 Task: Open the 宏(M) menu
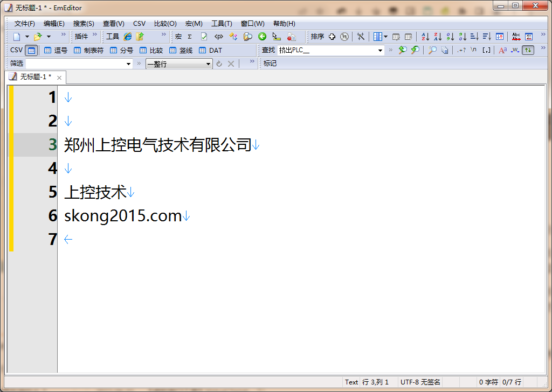pos(194,24)
